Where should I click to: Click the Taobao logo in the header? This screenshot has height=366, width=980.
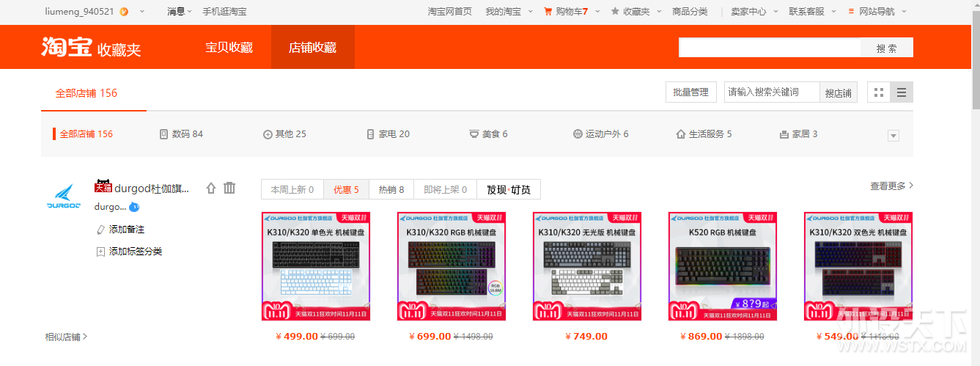coord(67,48)
